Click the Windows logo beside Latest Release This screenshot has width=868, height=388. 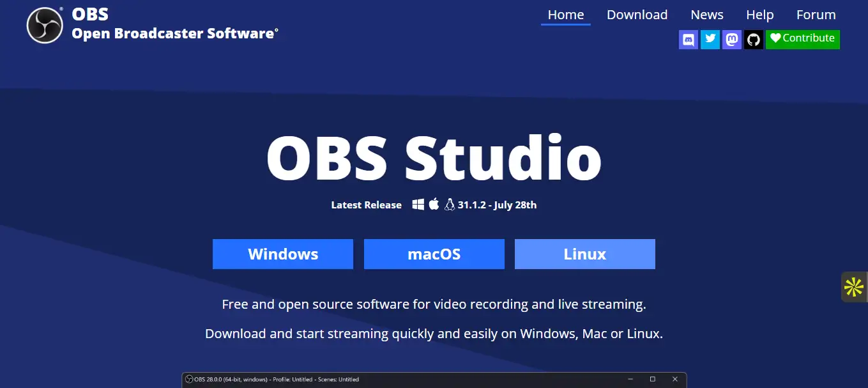(x=418, y=205)
